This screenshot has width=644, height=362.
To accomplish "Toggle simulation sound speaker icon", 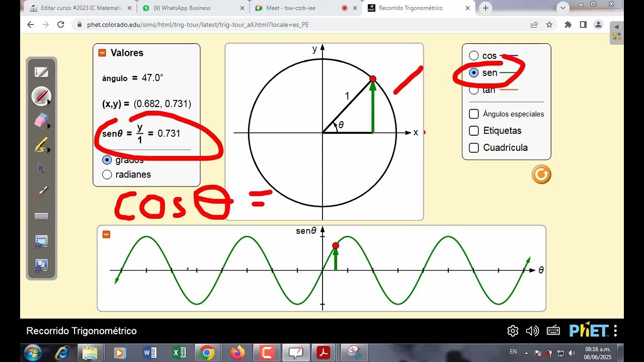I will point(532,331).
